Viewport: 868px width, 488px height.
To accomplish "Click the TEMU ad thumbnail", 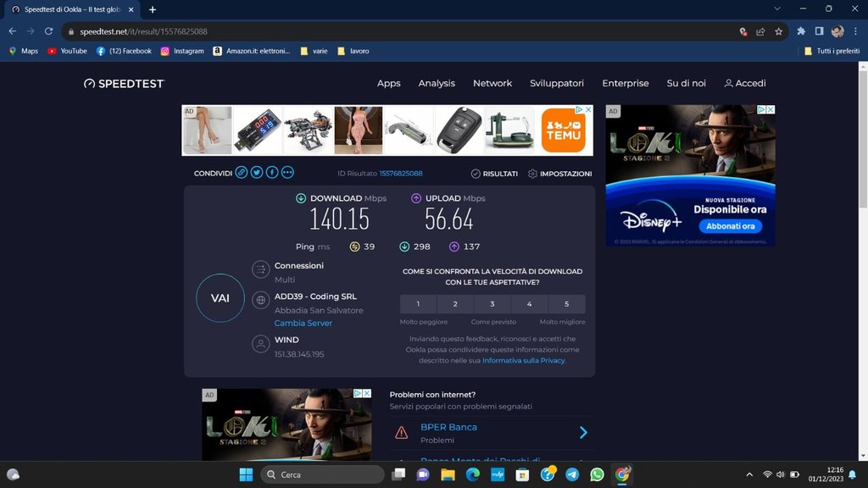I will pyautogui.click(x=563, y=130).
